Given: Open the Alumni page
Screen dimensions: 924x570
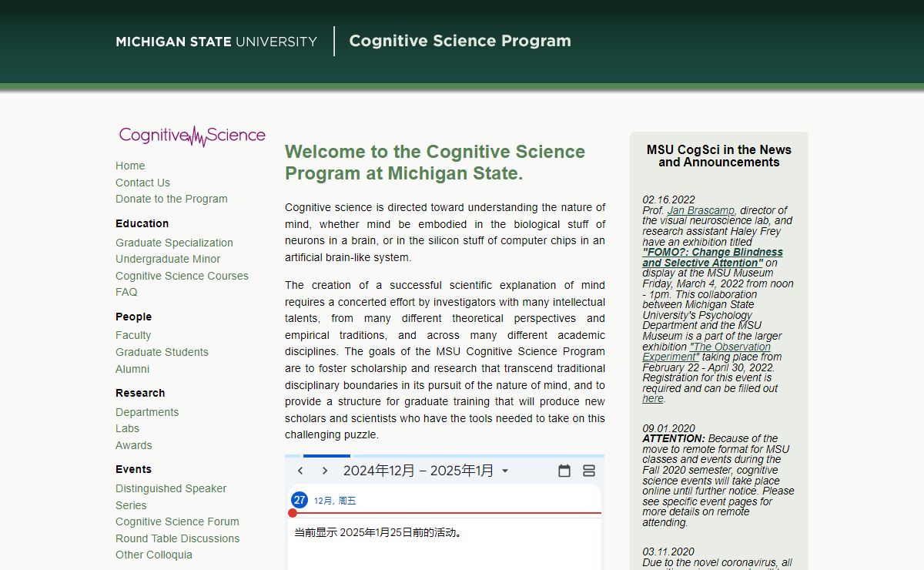Looking at the screenshot, I should pos(132,369).
